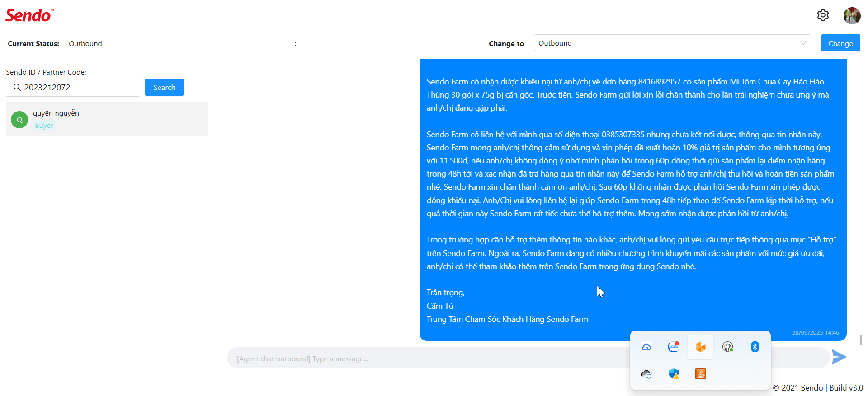Image resolution: width=868 pixels, height=396 pixels.
Task: Send the message with paper plane icon
Action: [x=839, y=357]
